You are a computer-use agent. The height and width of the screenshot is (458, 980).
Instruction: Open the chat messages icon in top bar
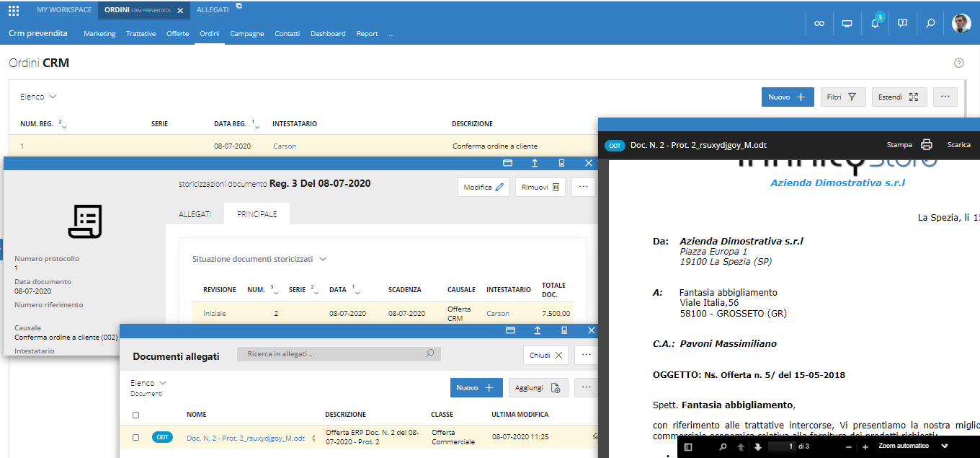902,23
